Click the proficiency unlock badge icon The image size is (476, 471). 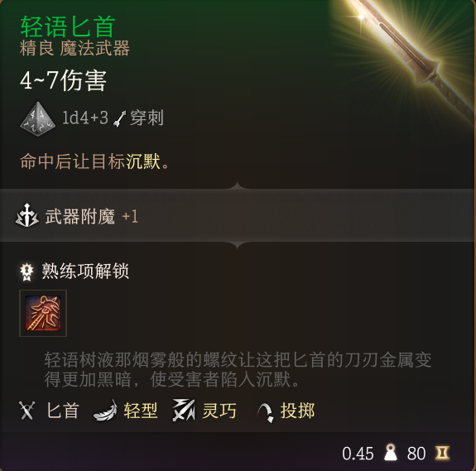click(26, 272)
